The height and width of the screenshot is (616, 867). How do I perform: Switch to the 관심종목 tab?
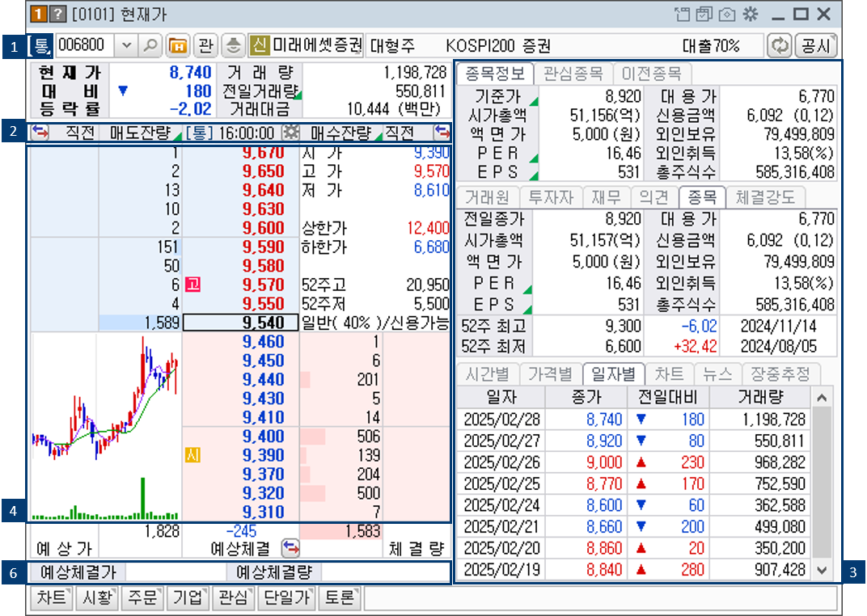(x=573, y=74)
